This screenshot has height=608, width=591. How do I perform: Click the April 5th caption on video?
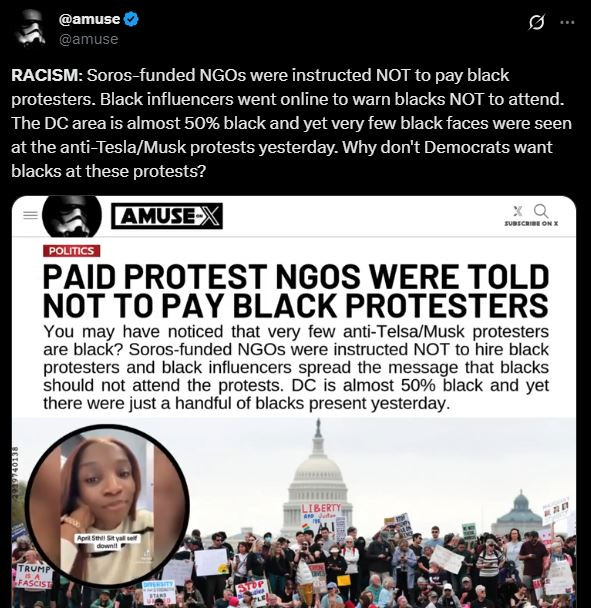point(106,542)
